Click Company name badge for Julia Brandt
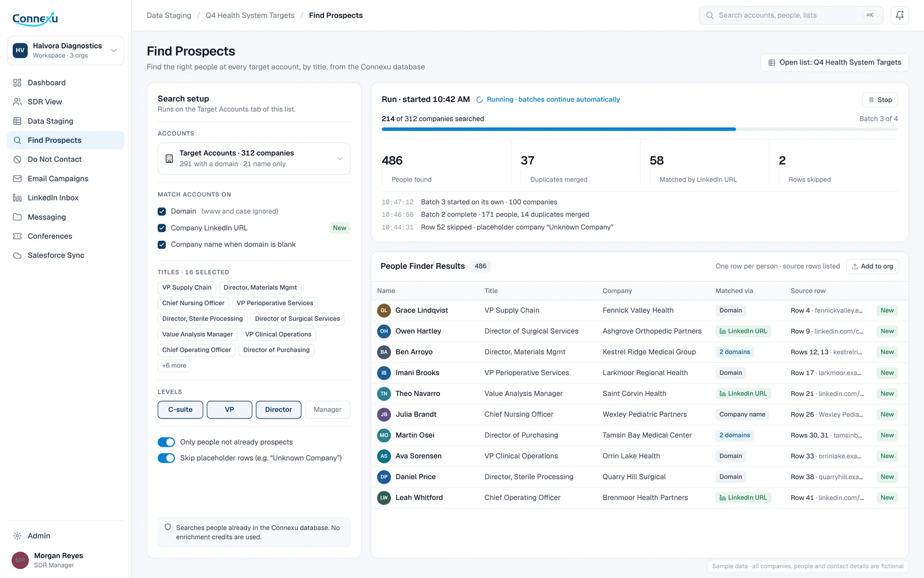 (x=742, y=414)
